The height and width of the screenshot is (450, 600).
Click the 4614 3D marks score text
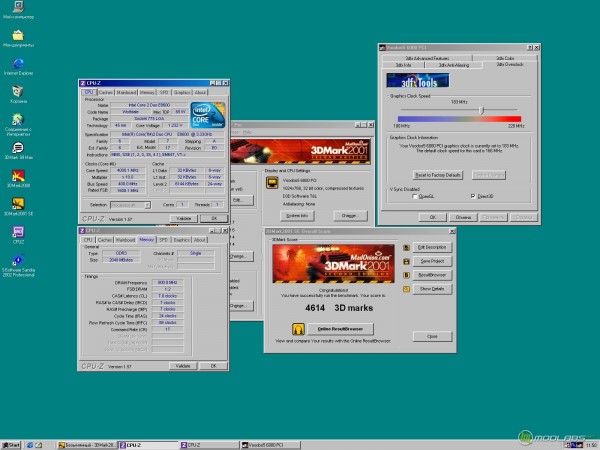(339, 308)
